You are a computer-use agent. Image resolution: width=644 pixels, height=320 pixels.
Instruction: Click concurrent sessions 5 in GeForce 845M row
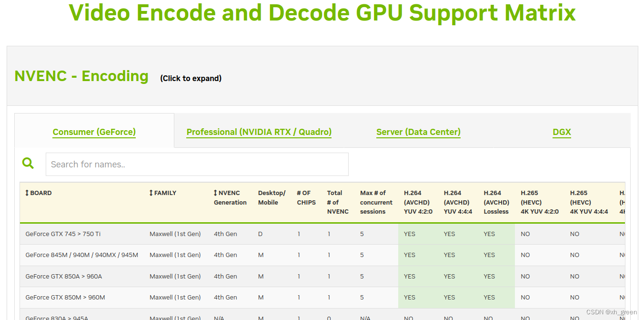click(362, 255)
